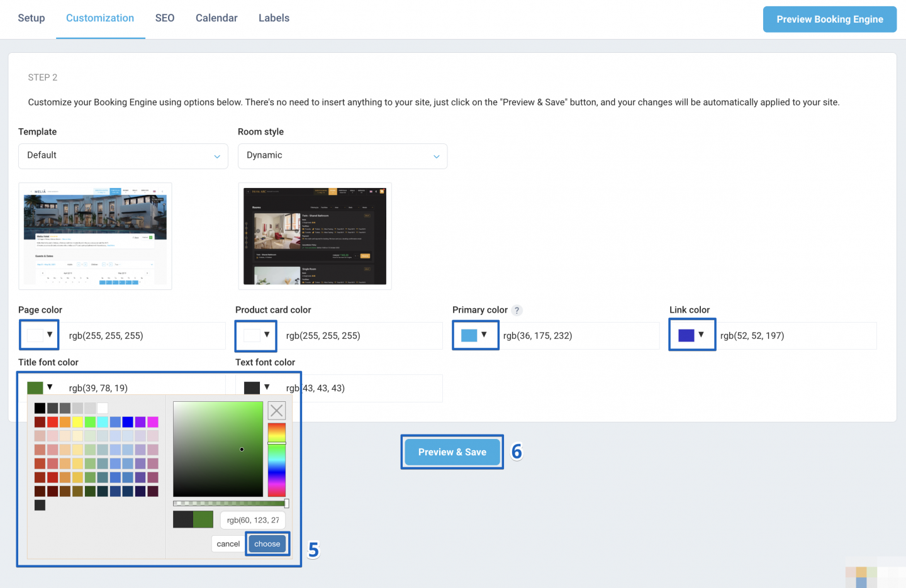Click the help icon beside Primary color

point(517,310)
